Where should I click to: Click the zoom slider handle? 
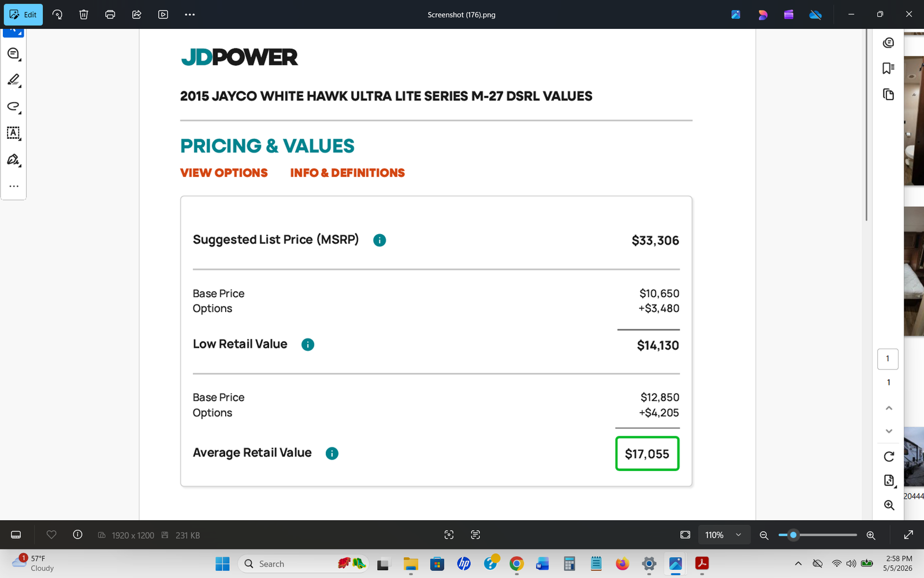click(793, 535)
